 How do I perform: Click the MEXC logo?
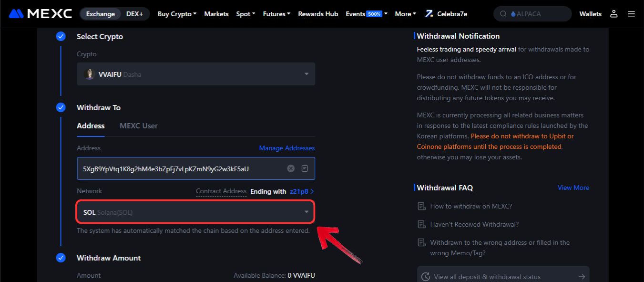[41, 14]
